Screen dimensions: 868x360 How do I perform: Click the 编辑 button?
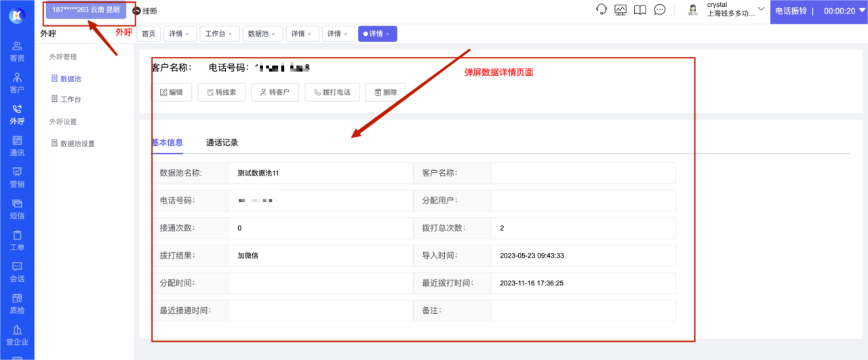point(172,92)
